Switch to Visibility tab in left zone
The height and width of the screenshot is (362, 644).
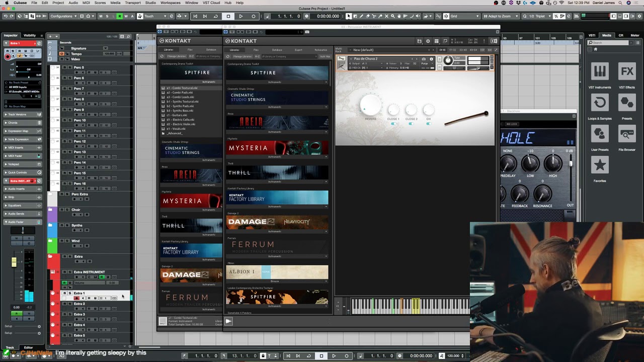point(30,36)
